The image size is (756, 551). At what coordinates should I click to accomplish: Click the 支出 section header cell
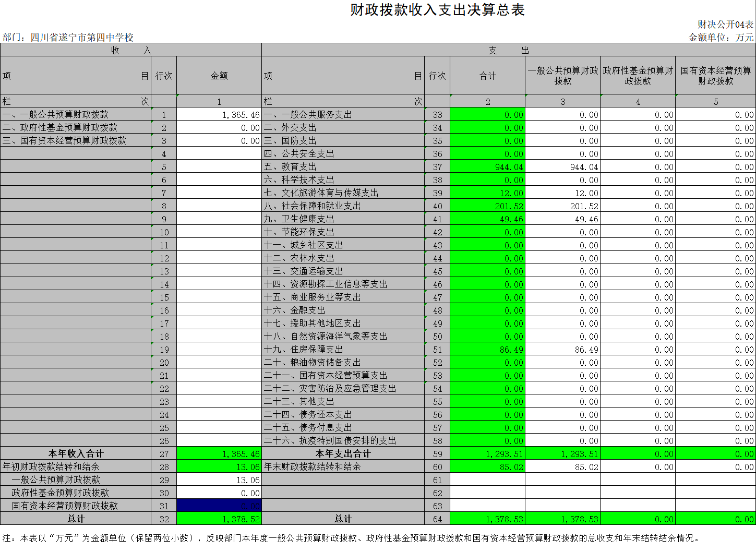click(x=508, y=50)
